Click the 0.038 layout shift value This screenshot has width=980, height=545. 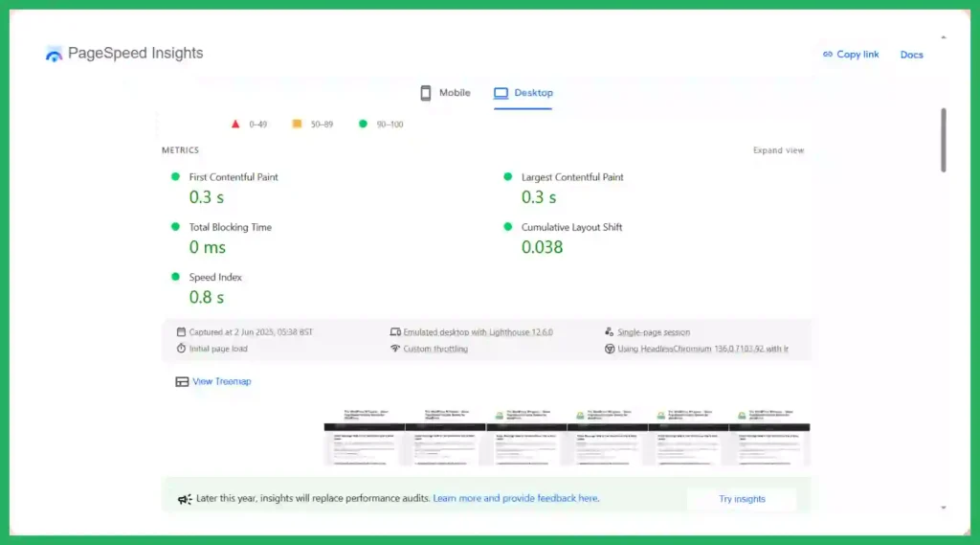[x=542, y=247]
